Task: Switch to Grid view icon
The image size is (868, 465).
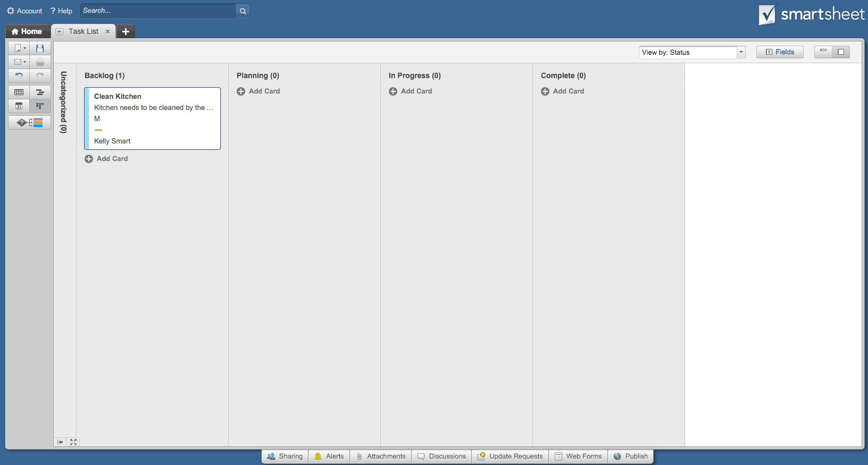Action: click(19, 92)
